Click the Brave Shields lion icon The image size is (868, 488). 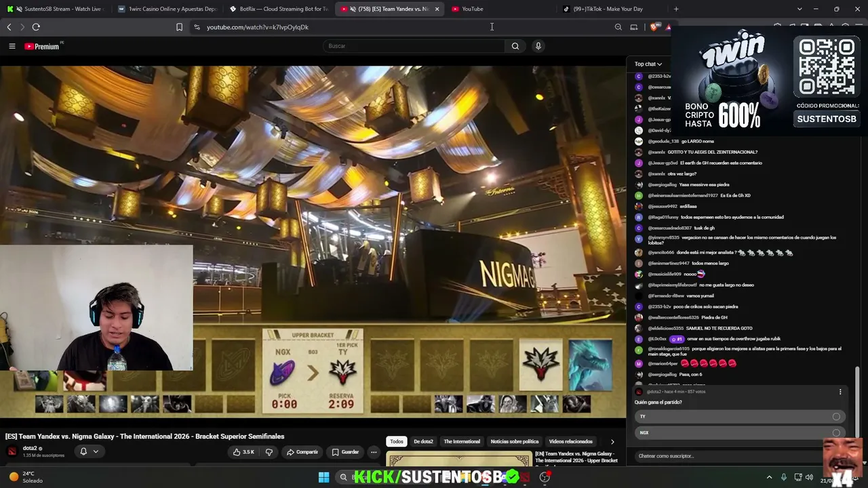tap(654, 27)
